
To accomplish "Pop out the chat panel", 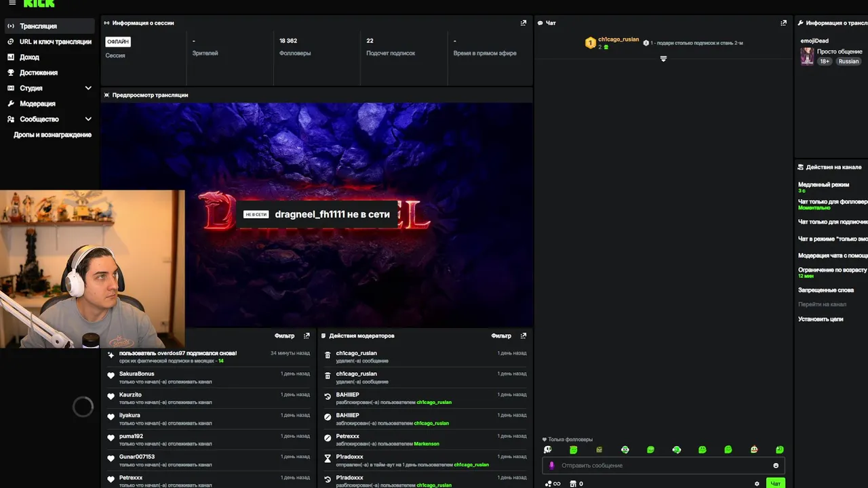I will (784, 23).
